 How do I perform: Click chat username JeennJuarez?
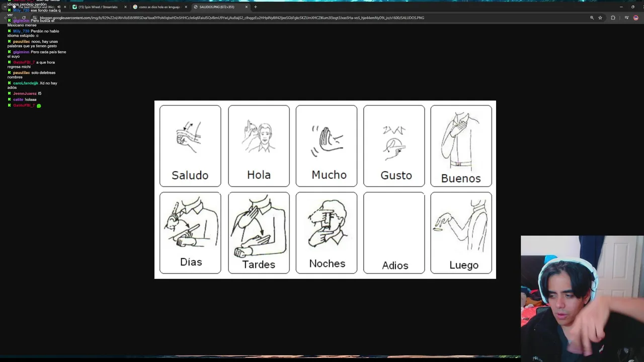click(x=25, y=94)
